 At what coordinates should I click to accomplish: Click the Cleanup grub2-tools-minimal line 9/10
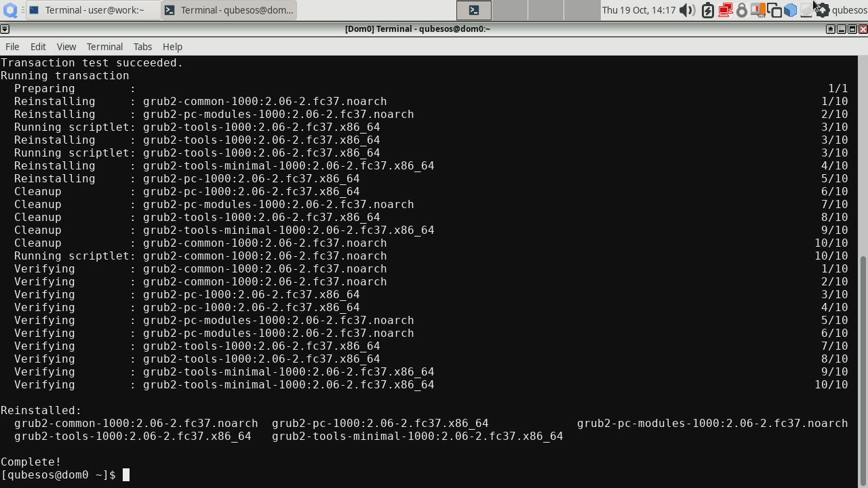click(x=431, y=230)
